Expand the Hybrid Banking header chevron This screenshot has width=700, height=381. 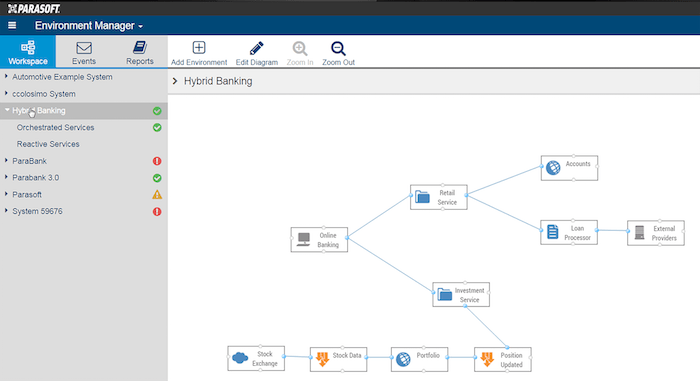click(x=175, y=81)
